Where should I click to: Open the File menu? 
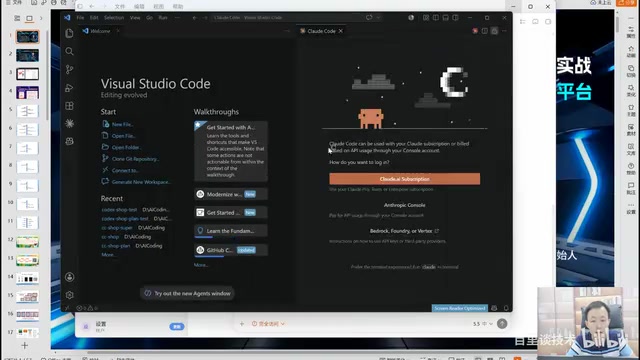pyautogui.click(x=80, y=18)
